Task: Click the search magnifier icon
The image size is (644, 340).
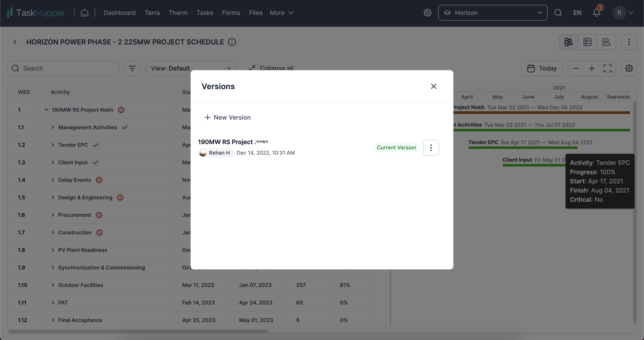Action: [x=558, y=12]
